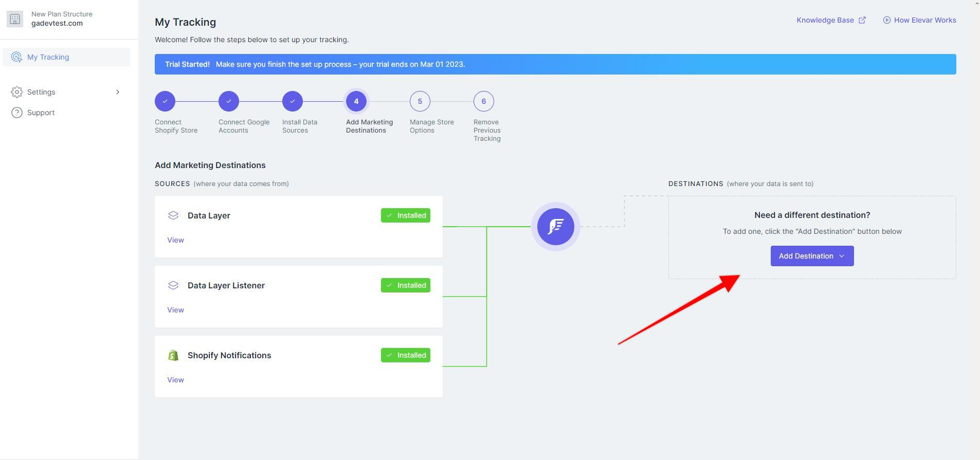
Task: Open My Tracking in the sidebar
Action: (x=66, y=57)
